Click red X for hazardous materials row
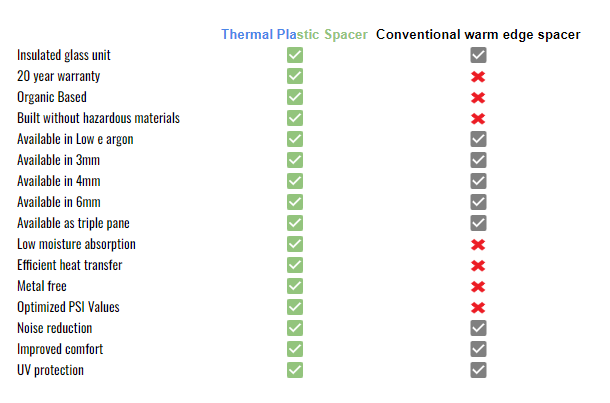 click(x=478, y=118)
